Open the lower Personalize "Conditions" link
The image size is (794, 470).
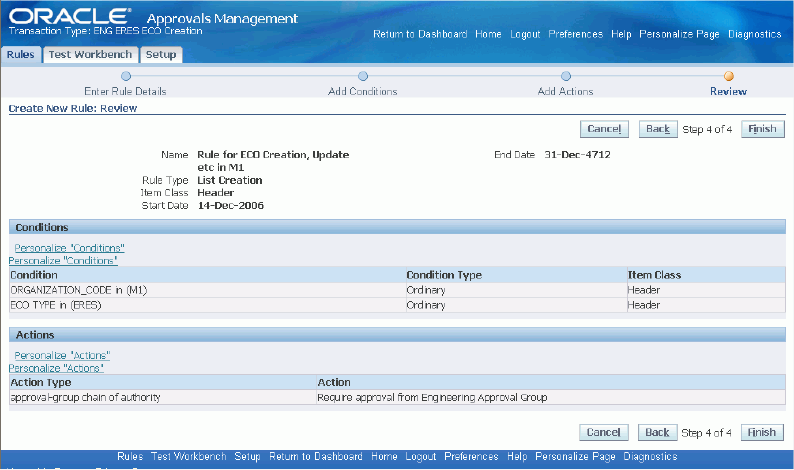click(x=63, y=261)
